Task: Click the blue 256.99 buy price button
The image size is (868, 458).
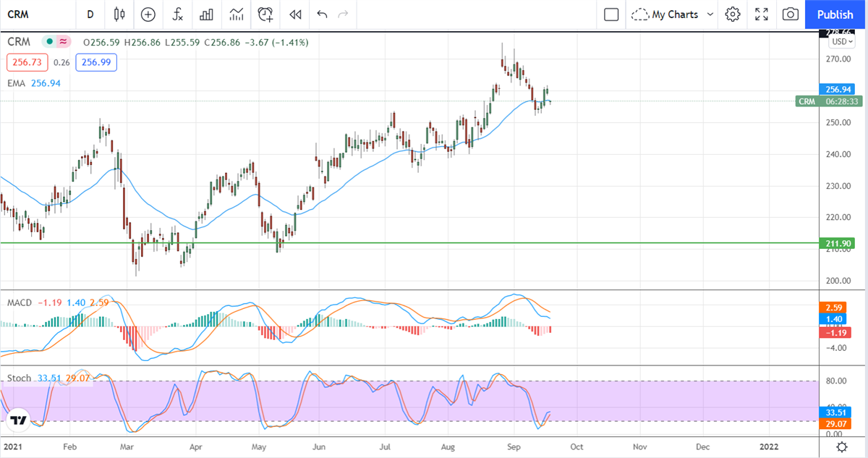Action: coord(96,63)
